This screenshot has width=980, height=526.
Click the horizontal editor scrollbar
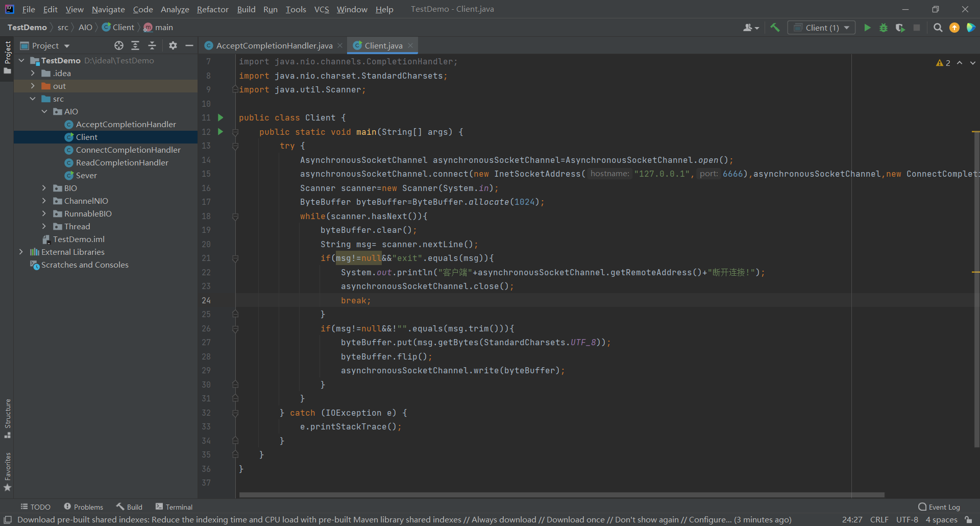tap(561, 495)
